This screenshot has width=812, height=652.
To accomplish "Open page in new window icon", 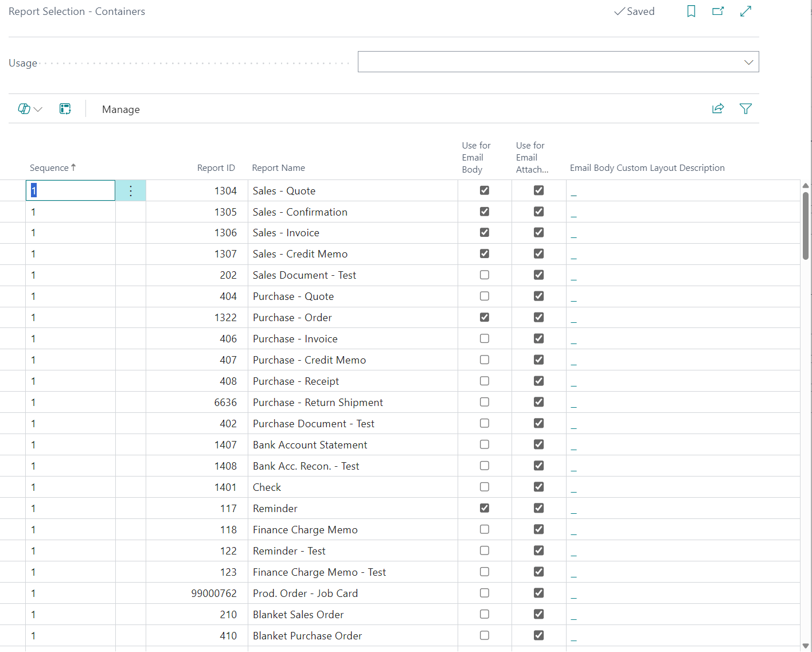I will [718, 11].
